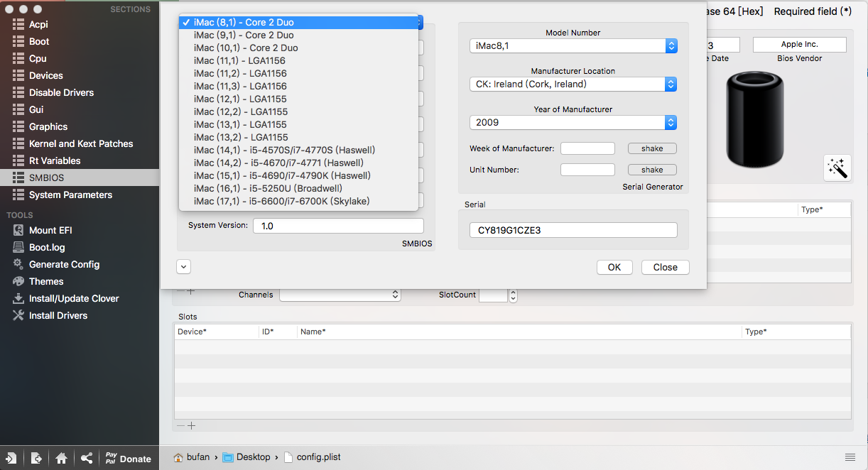Shake the Unit Number value
868x470 pixels.
coord(652,170)
